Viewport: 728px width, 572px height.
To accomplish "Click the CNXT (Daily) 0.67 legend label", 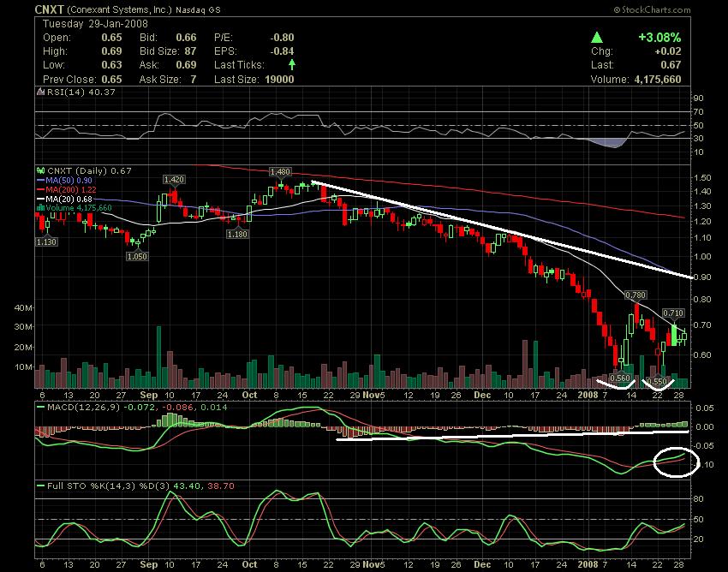I will click(x=90, y=171).
